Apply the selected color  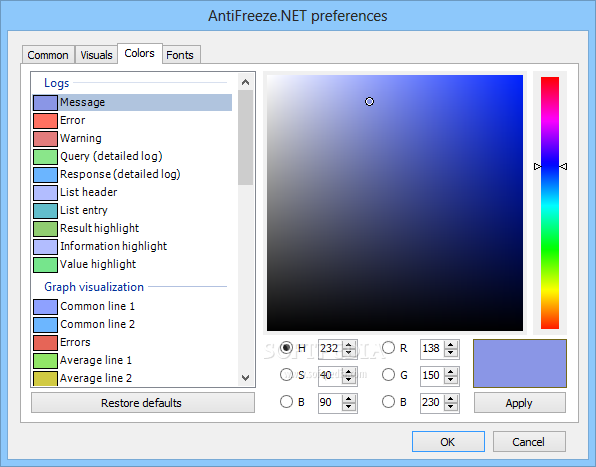click(520, 403)
